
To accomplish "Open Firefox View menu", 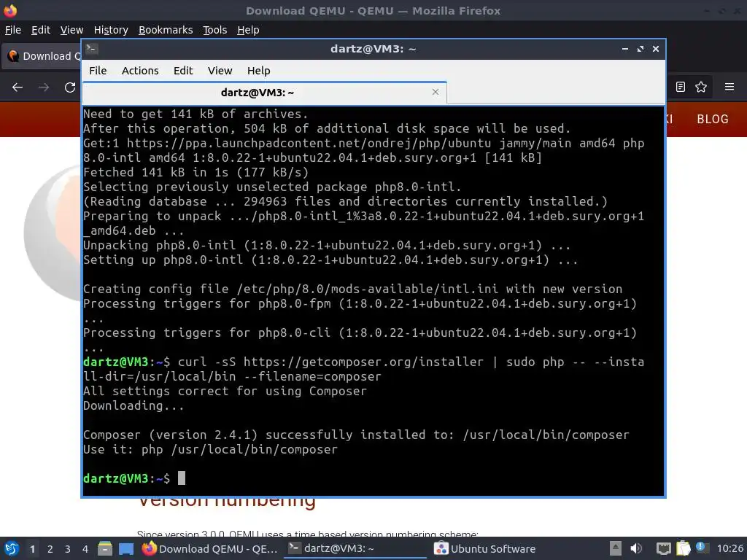I will (x=71, y=30).
